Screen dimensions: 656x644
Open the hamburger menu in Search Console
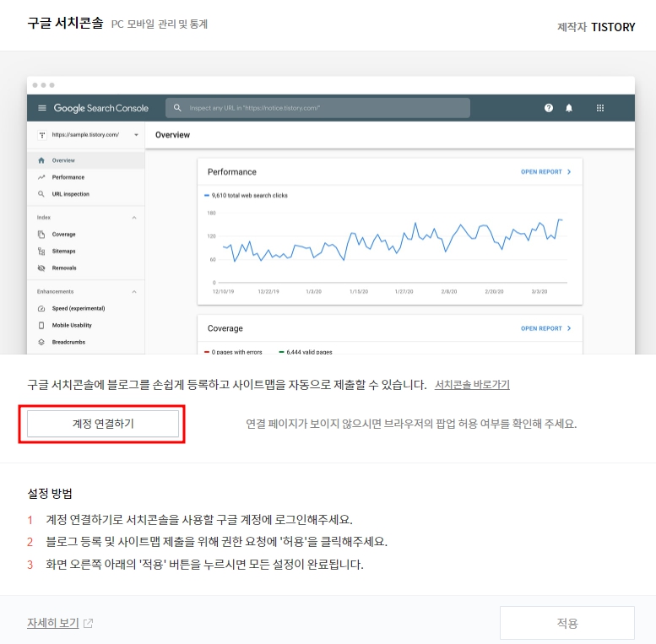point(42,108)
